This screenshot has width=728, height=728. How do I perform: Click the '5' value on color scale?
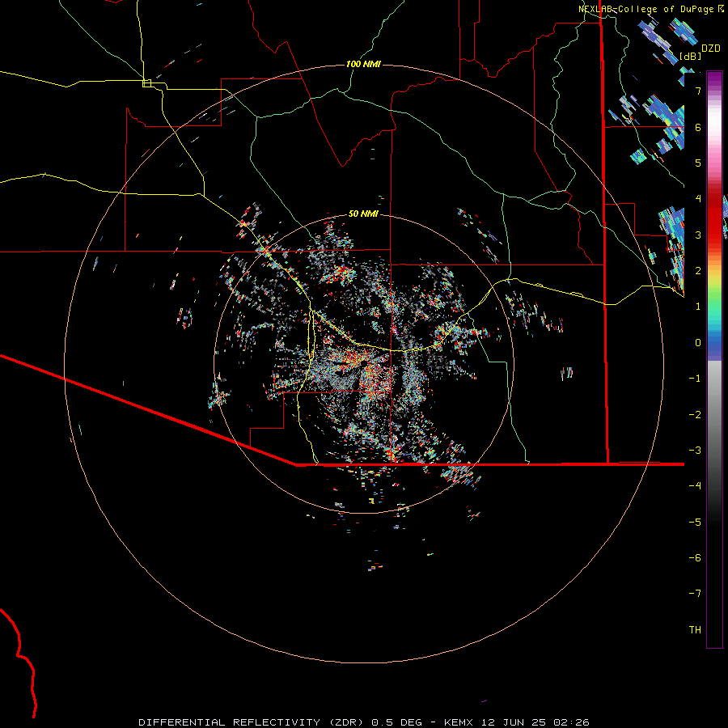point(698,163)
